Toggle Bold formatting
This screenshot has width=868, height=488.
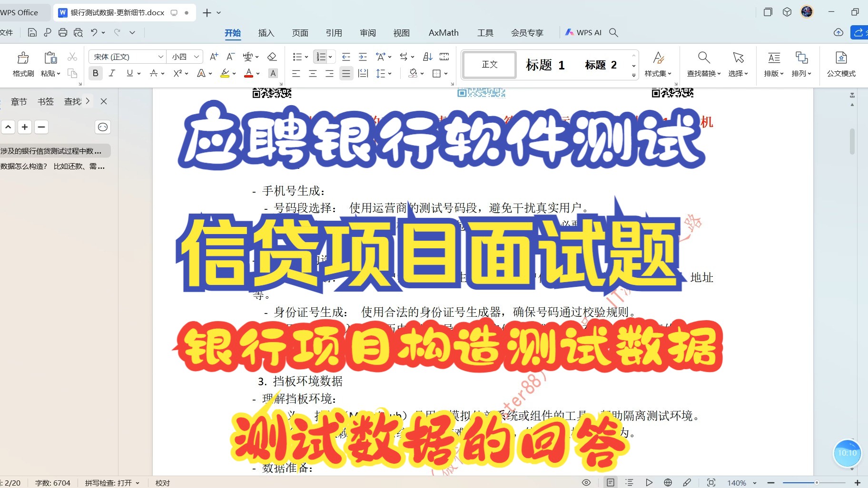pyautogui.click(x=96, y=73)
